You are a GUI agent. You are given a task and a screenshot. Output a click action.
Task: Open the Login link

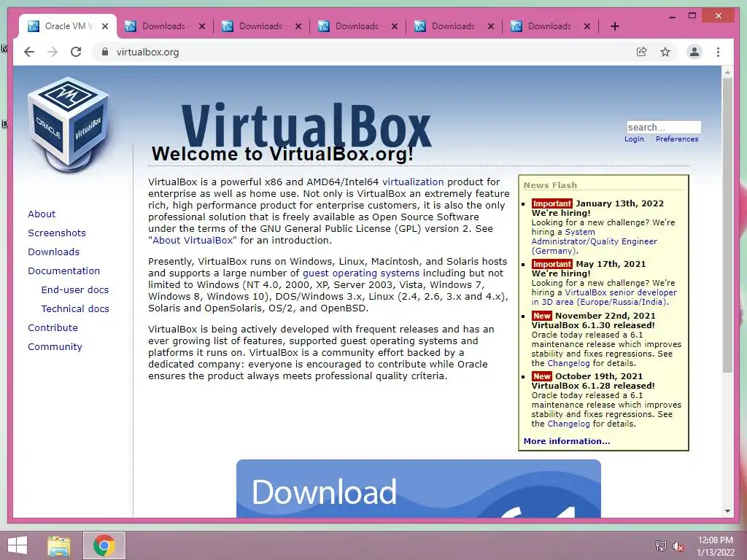[634, 139]
